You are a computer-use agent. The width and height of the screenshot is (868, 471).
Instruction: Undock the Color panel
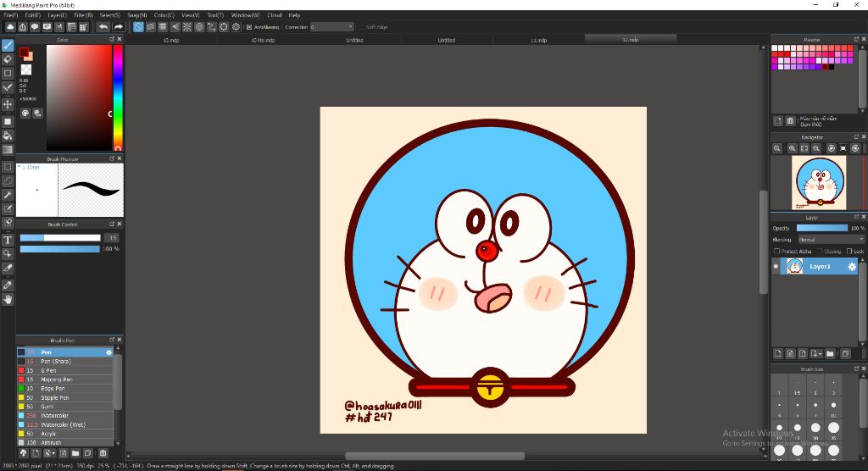pos(112,39)
